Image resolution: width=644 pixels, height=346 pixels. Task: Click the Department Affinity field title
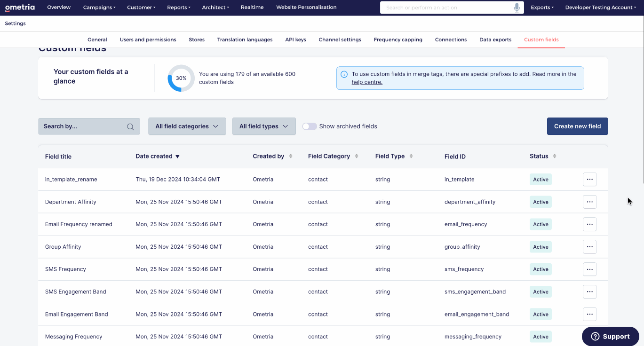tap(71, 202)
